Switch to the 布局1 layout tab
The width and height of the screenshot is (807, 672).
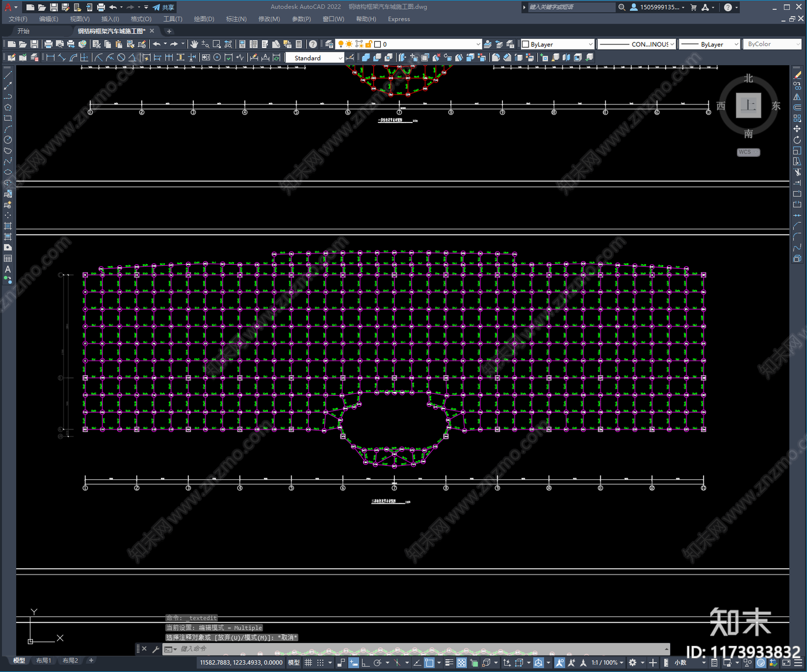click(x=43, y=660)
